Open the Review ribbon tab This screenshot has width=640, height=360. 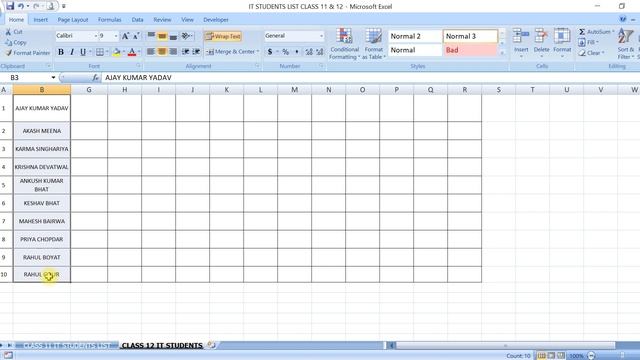[162, 20]
